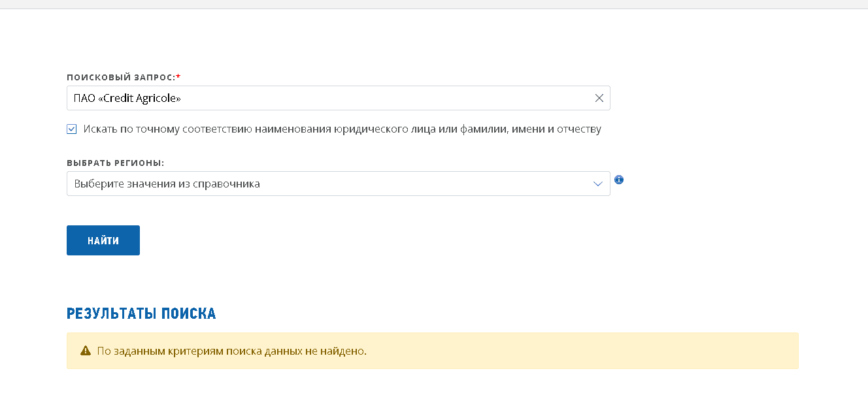
Task: Toggle exact match via its label text
Action: [x=342, y=129]
